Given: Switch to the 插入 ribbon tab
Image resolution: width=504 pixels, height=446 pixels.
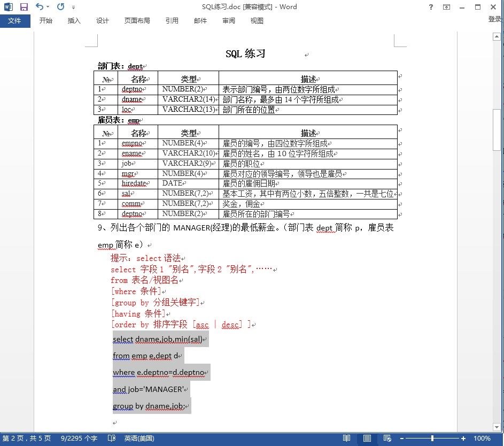Looking at the screenshot, I should [x=74, y=21].
